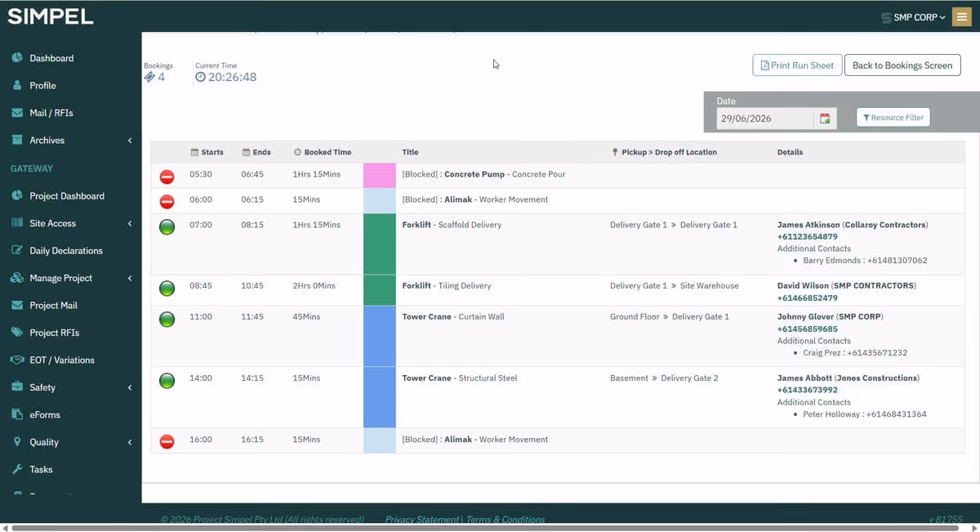
Task: Click Johnny Glover phone +61456859685
Action: pyautogui.click(x=807, y=329)
